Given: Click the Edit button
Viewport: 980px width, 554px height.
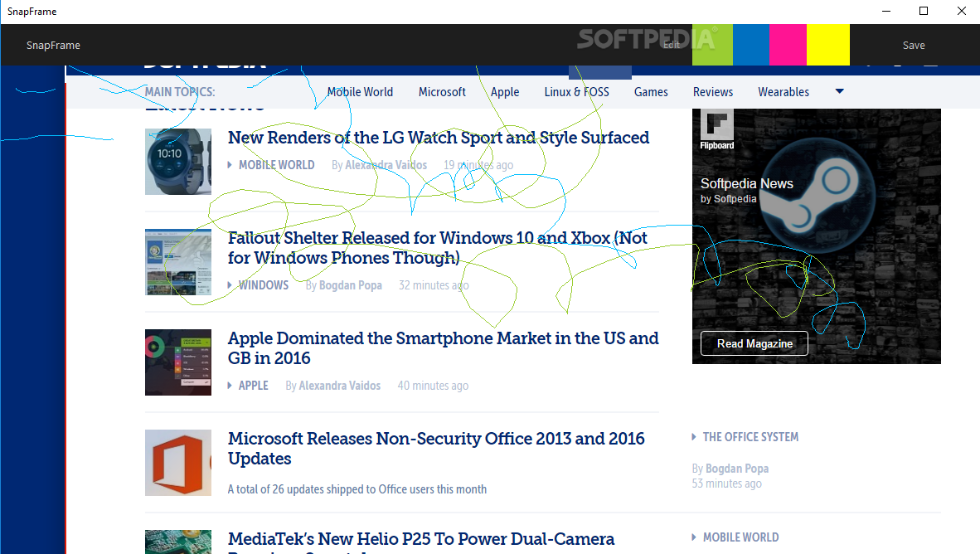Looking at the screenshot, I should (x=672, y=45).
